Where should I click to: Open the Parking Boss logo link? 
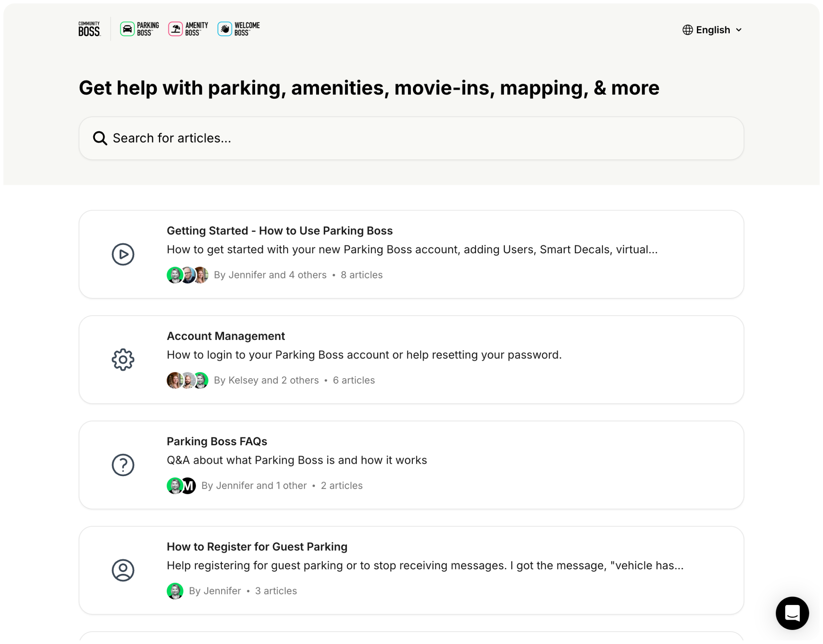(139, 29)
